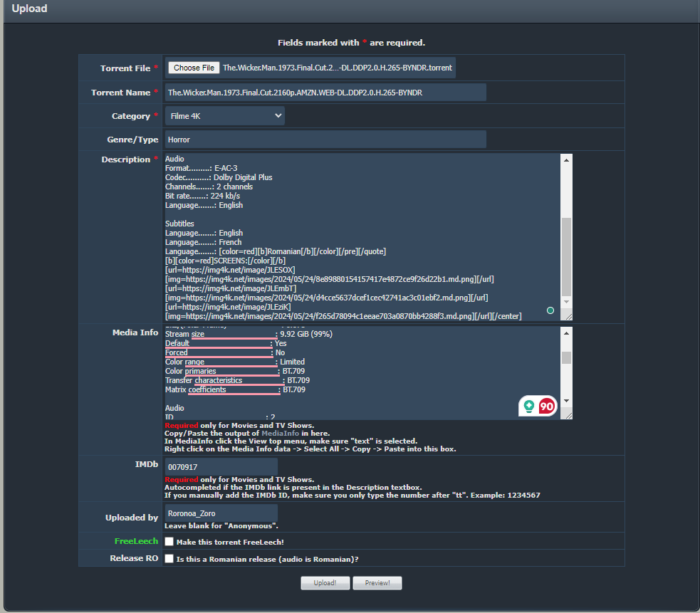The width and height of the screenshot is (700, 613).
Task: Open the red 90 issues badge
Action: pos(547,407)
